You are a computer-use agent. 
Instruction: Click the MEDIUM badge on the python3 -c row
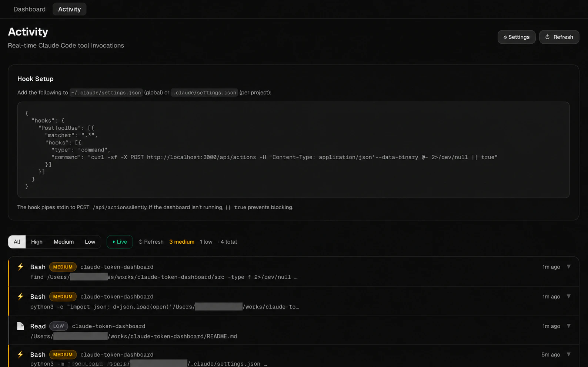[x=63, y=297]
